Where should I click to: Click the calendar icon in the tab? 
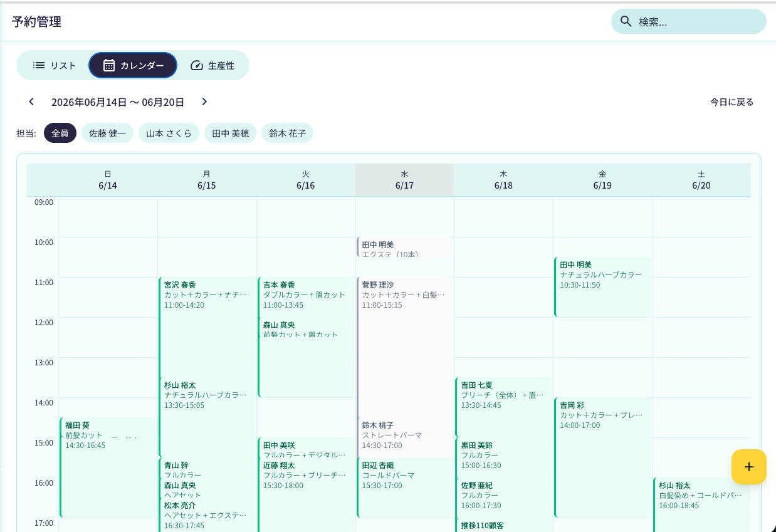click(109, 65)
